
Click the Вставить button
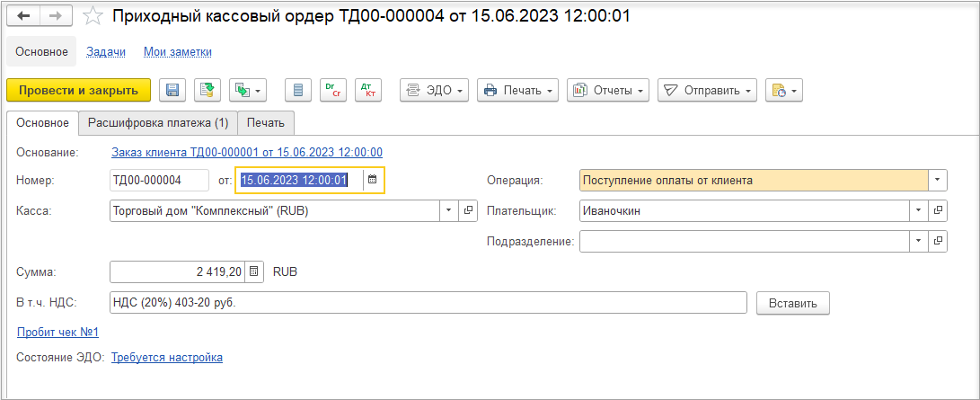pyautogui.click(x=793, y=304)
